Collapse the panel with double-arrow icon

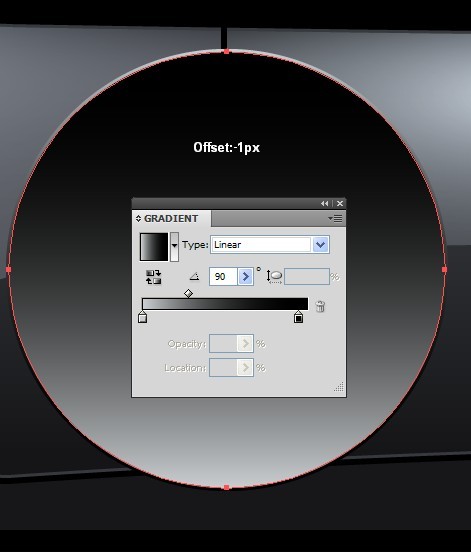pyautogui.click(x=324, y=203)
